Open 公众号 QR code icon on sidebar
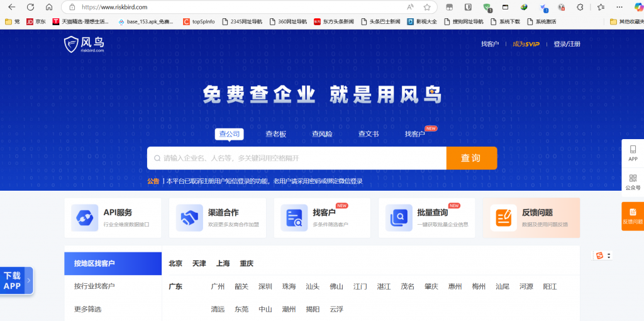 pyautogui.click(x=633, y=178)
